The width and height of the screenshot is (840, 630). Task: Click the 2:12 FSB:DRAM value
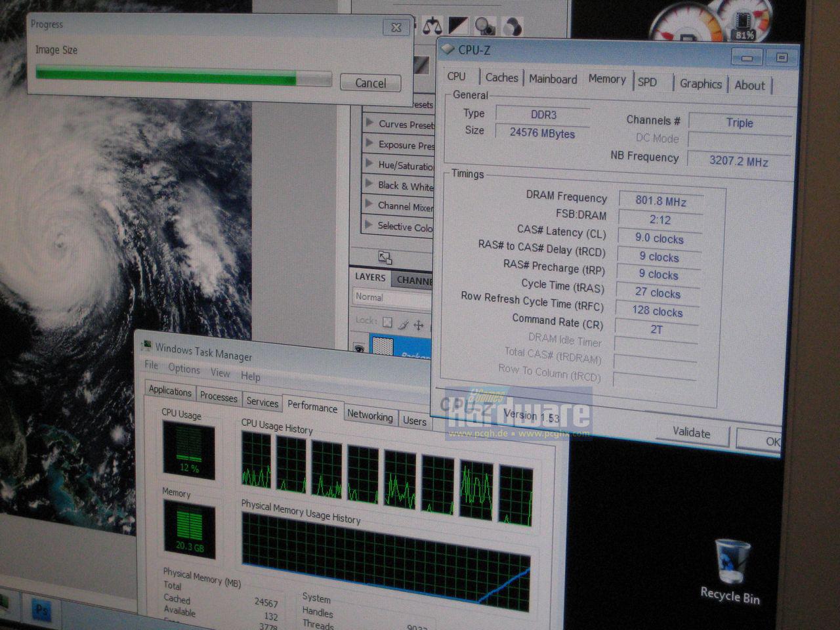[660, 220]
